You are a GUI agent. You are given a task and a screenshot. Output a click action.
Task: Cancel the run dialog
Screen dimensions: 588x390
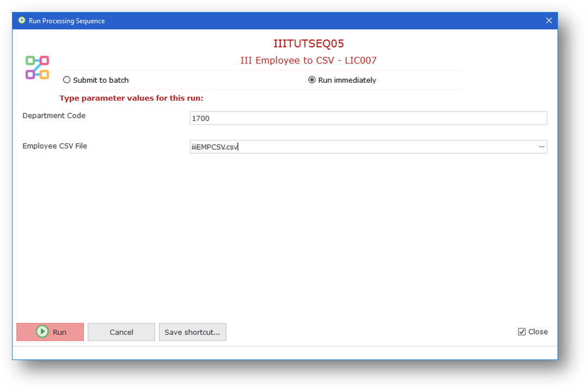121,332
